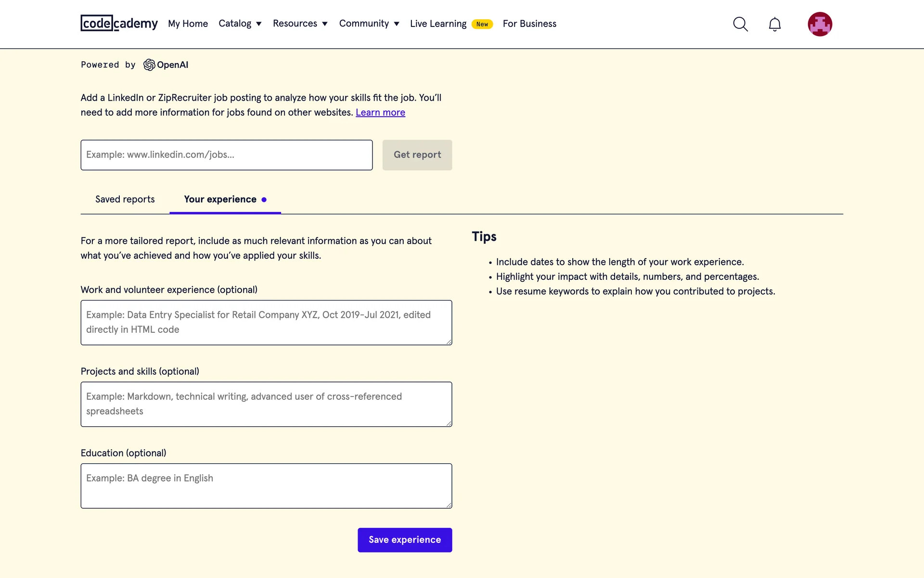The image size is (924, 578).
Task: Focus the job posting URL field
Action: 226,155
